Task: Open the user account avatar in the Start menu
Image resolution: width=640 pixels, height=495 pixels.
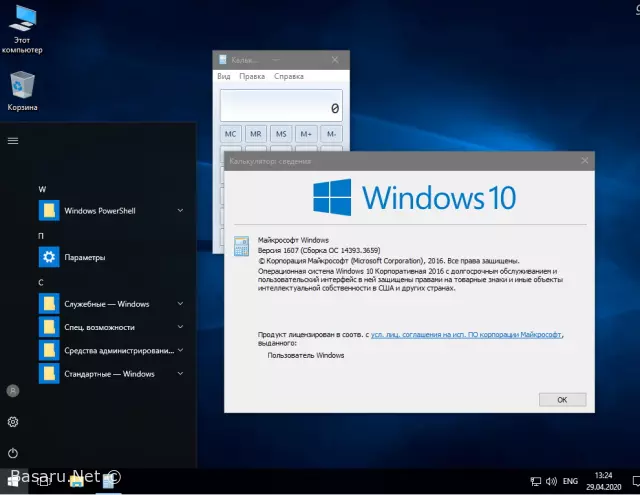Action: 13,391
